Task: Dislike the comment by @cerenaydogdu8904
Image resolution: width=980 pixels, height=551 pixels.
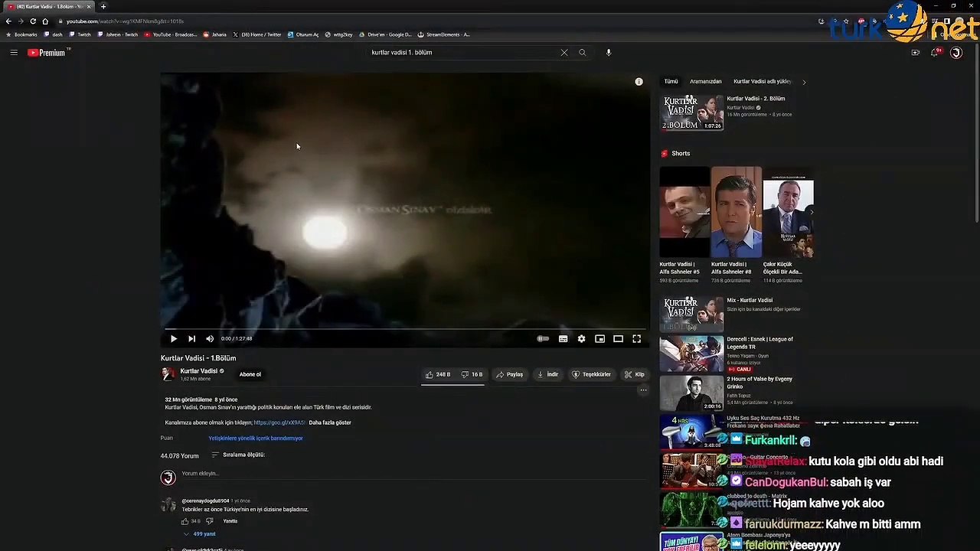Action: click(209, 521)
